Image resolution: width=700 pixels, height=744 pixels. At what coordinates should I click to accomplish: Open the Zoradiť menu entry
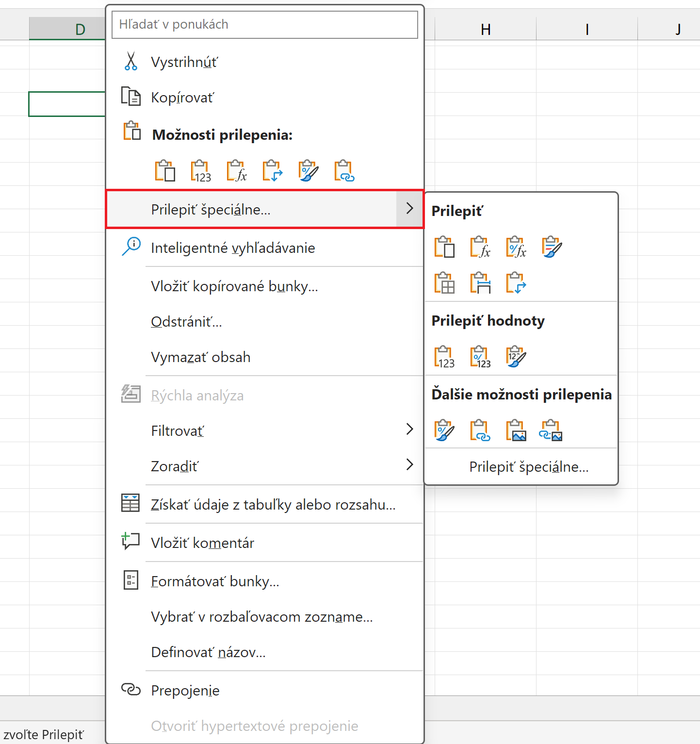coord(265,466)
